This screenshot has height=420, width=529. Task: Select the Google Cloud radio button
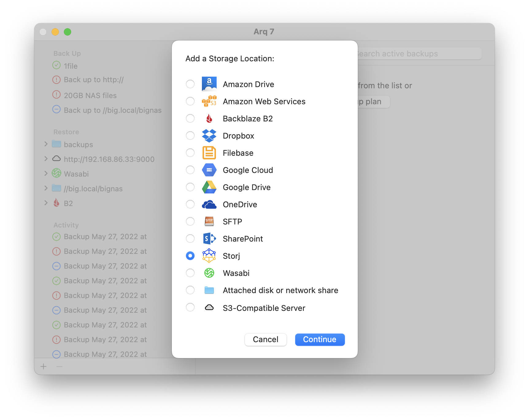click(x=190, y=170)
